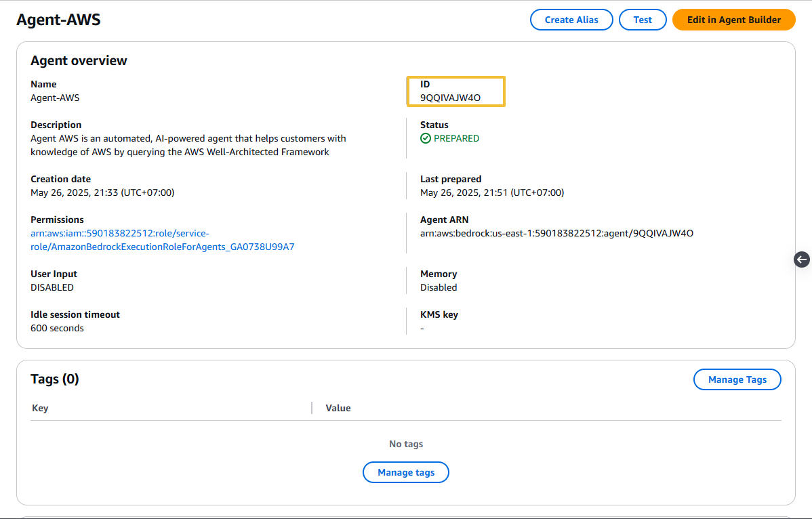Select the Agent ARN value text
The image size is (812, 519).
click(556, 233)
